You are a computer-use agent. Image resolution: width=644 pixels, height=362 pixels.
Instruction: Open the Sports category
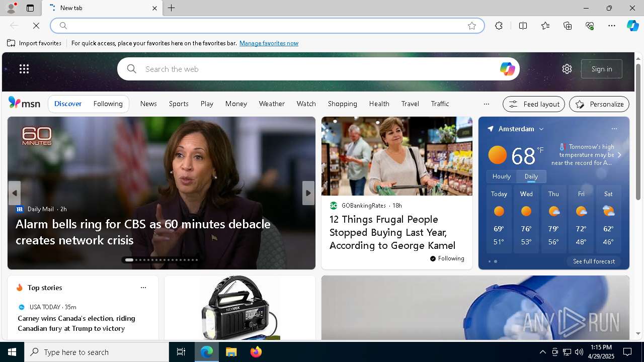(x=179, y=104)
